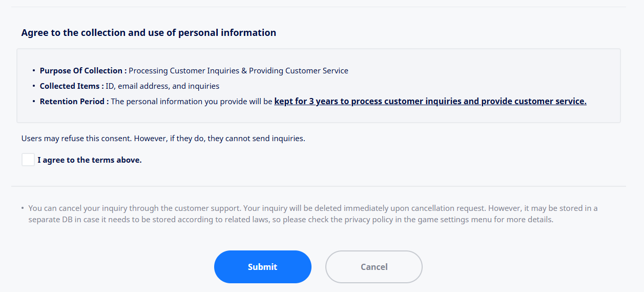The height and width of the screenshot is (292, 644).
Task: Click the bullet before Retention Period
Action: coord(34,102)
